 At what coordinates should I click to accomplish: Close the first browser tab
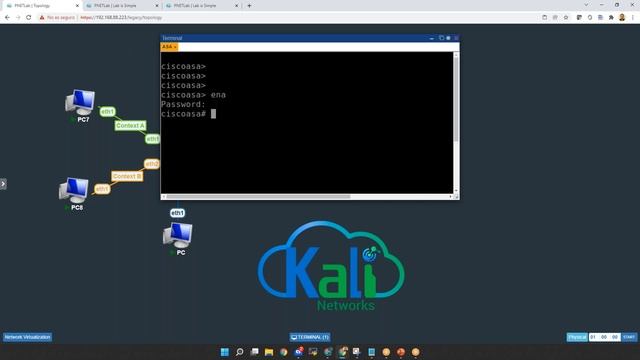pos(77,6)
